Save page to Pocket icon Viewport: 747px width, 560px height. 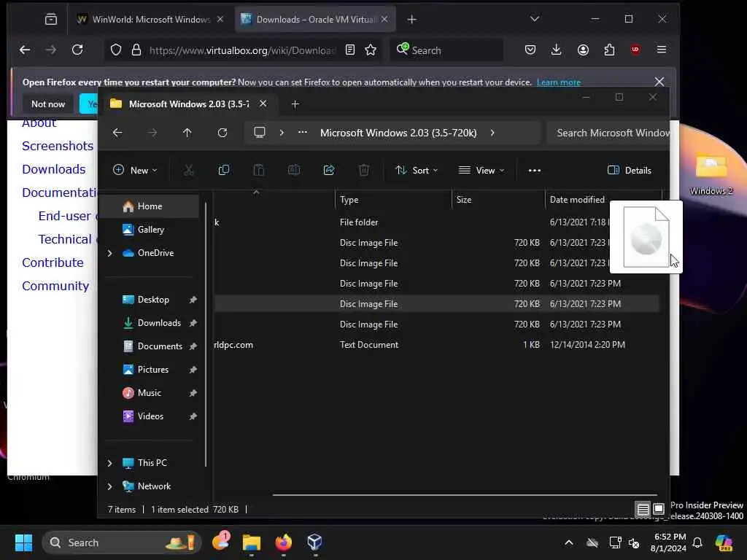(x=530, y=50)
